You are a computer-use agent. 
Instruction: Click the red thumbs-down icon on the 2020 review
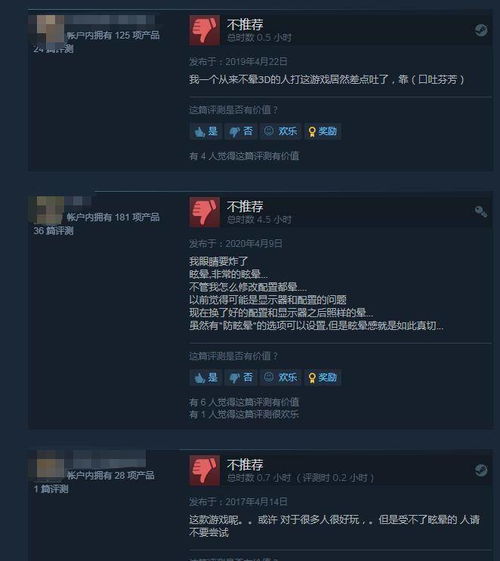click(x=204, y=212)
